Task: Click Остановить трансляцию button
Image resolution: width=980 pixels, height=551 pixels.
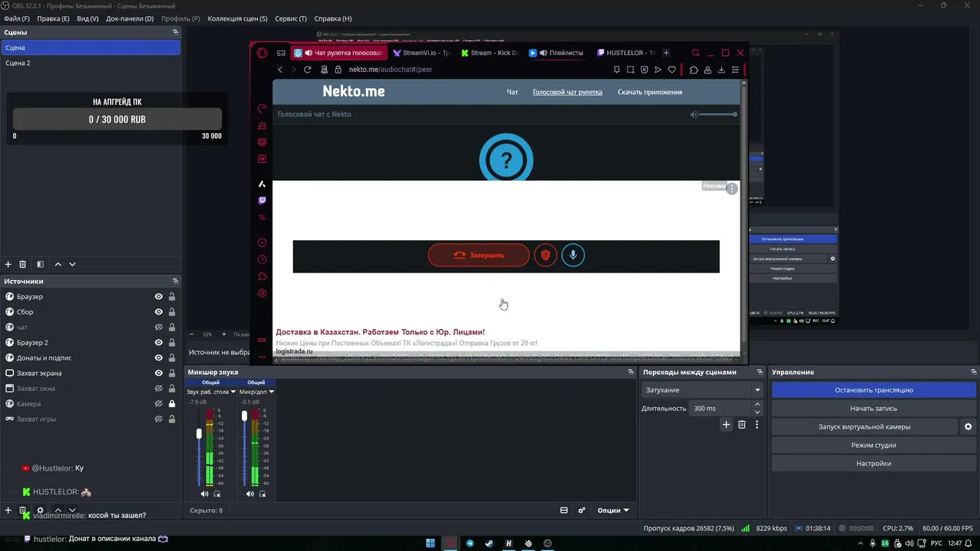Action: [x=874, y=390]
